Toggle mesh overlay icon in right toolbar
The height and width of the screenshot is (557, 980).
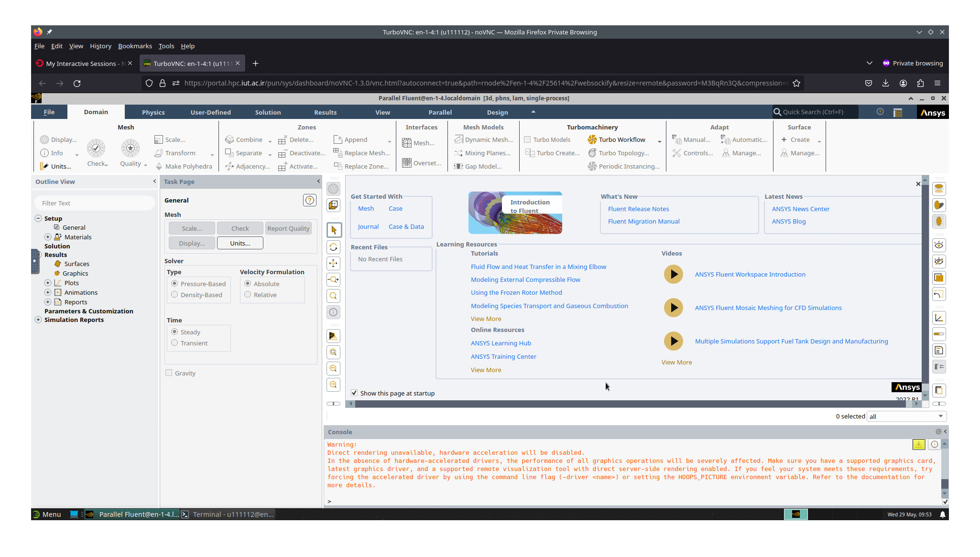pos(939,221)
